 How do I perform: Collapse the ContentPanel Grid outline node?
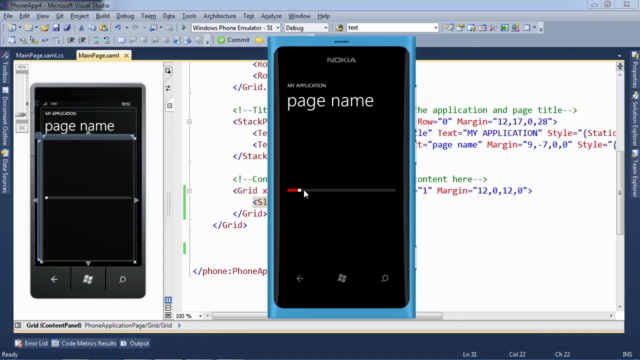pos(189,191)
